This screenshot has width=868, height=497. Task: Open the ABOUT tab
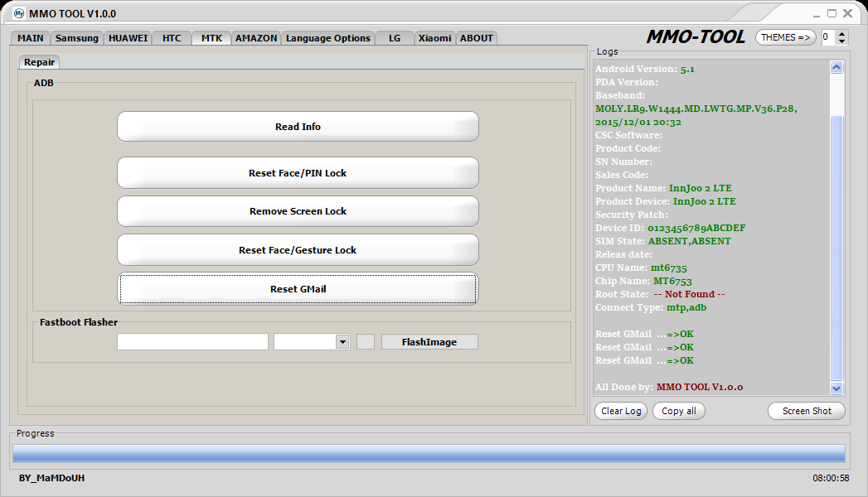(477, 38)
